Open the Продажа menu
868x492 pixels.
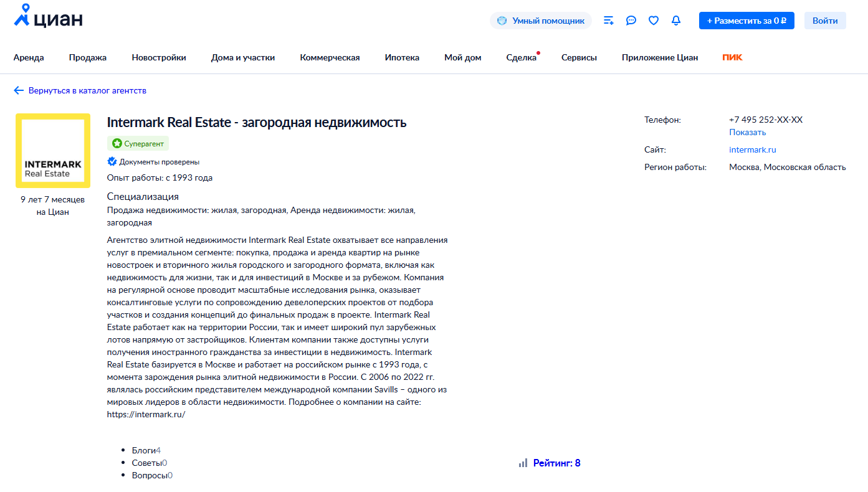click(88, 57)
